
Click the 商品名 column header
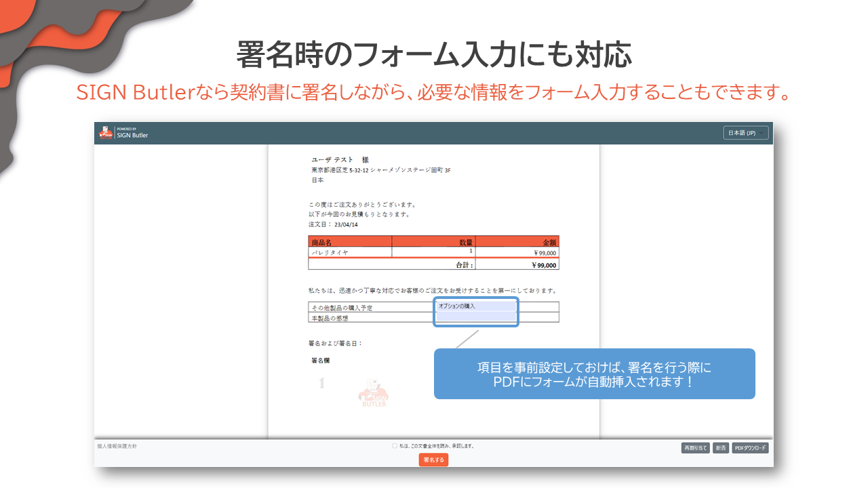(x=350, y=241)
